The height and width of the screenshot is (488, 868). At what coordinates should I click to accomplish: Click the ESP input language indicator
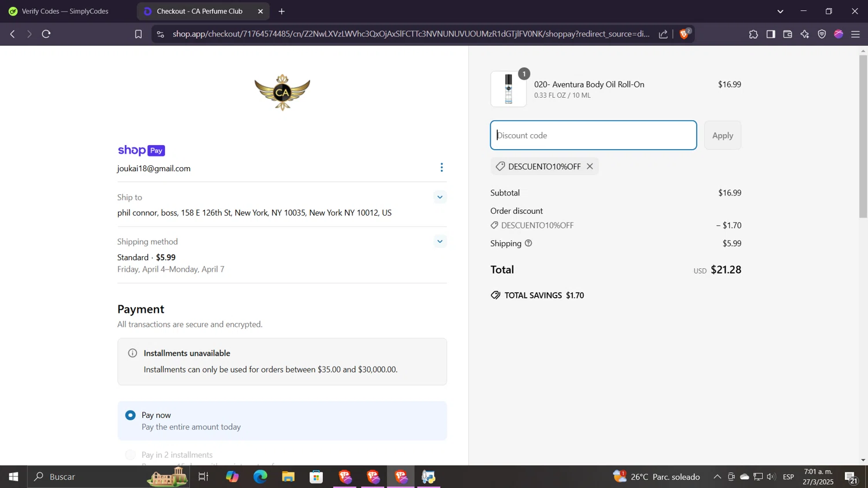[x=789, y=476]
